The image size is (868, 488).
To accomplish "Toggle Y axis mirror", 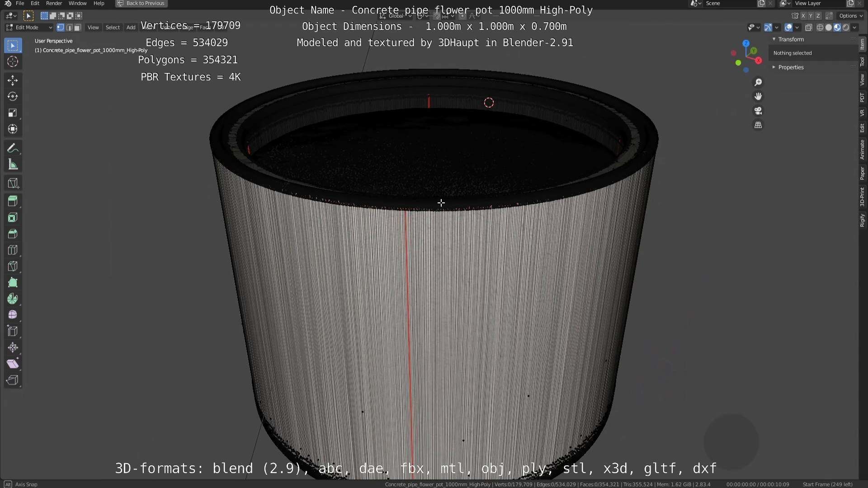I will pyautogui.click(x=811, y=16).
